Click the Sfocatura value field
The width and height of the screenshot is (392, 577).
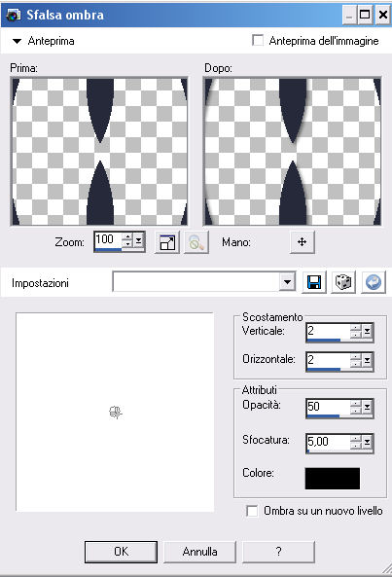pos(328,442)
